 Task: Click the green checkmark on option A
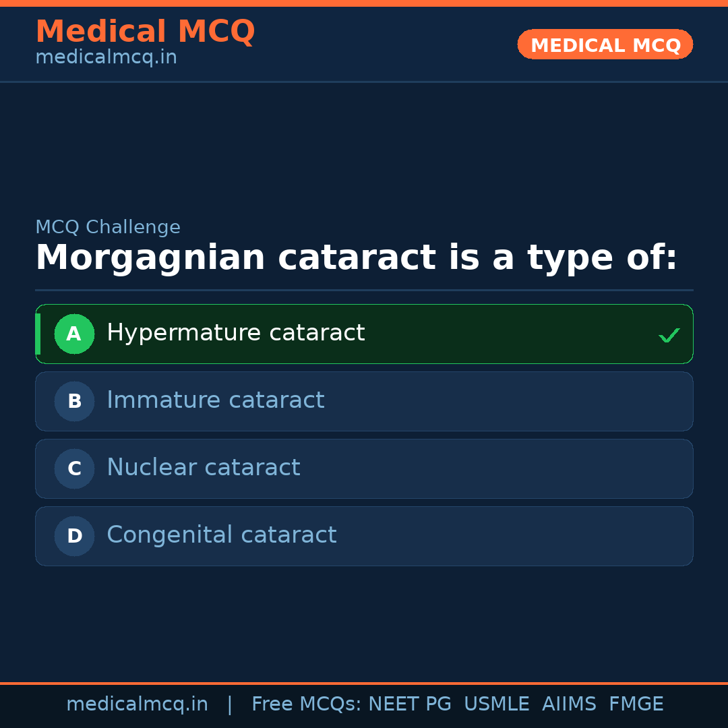(669, 334)
